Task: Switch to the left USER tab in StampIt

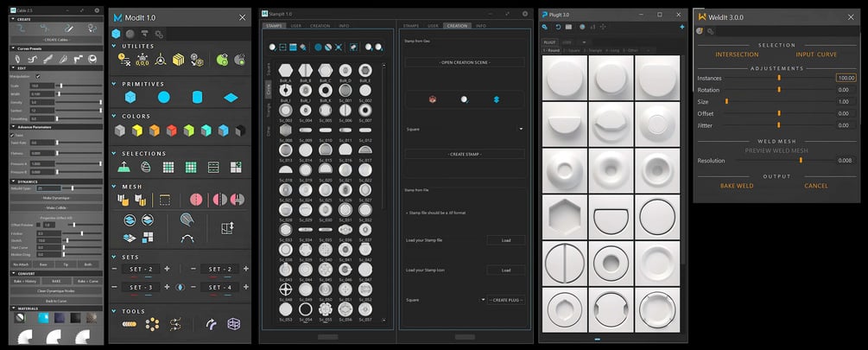Action: click(296, 26)
